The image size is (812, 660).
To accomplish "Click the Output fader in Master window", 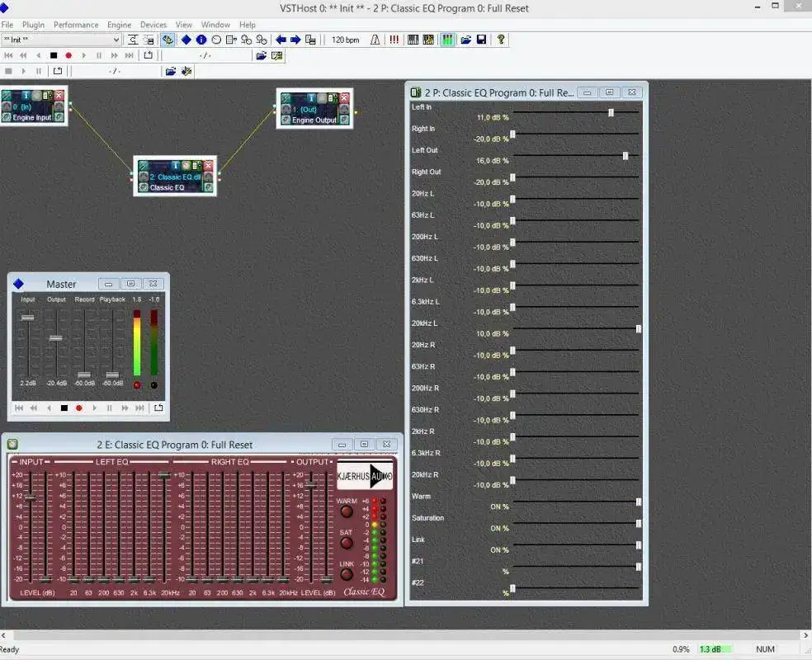I will [x=55, y=337].
